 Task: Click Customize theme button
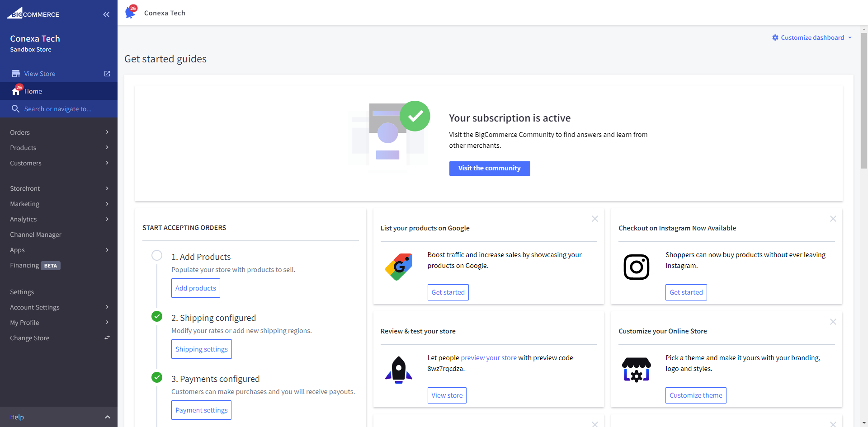click(696, 395)
